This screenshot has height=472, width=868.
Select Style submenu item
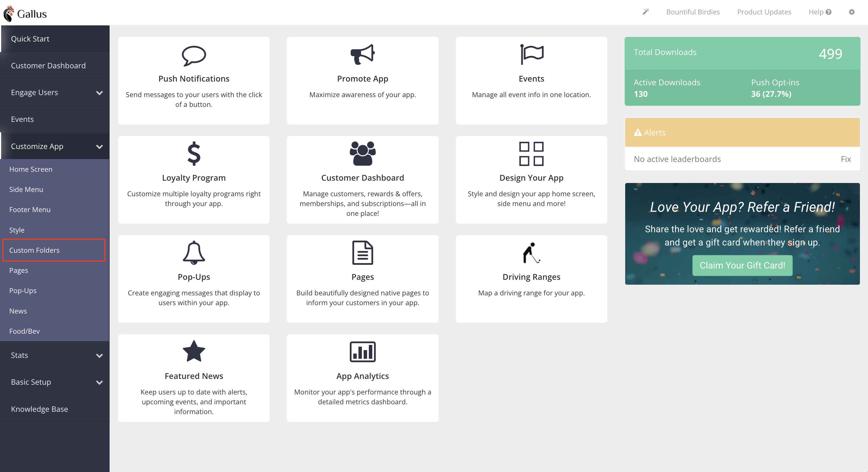[x=55, y=230]
